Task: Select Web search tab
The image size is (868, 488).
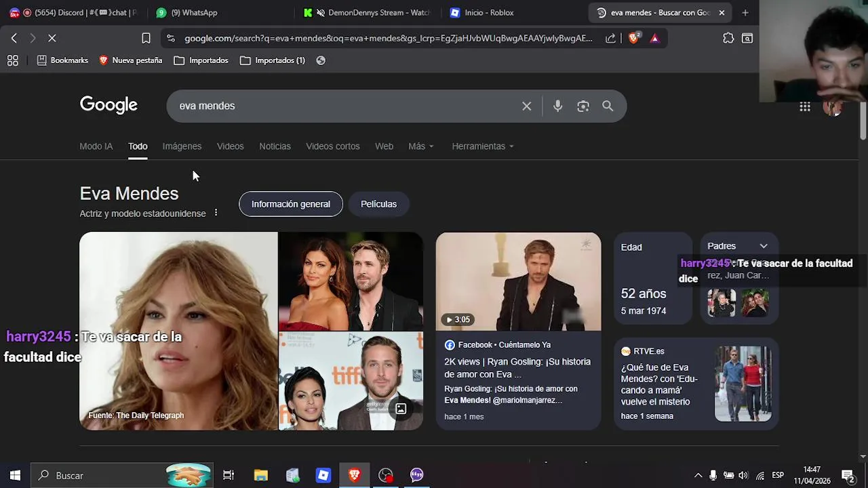Action: (x=384, y=146)
